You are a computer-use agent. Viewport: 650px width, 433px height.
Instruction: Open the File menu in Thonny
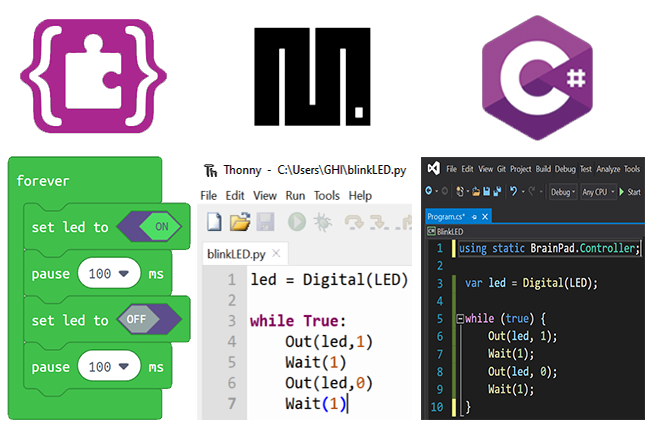click(209, 196)
